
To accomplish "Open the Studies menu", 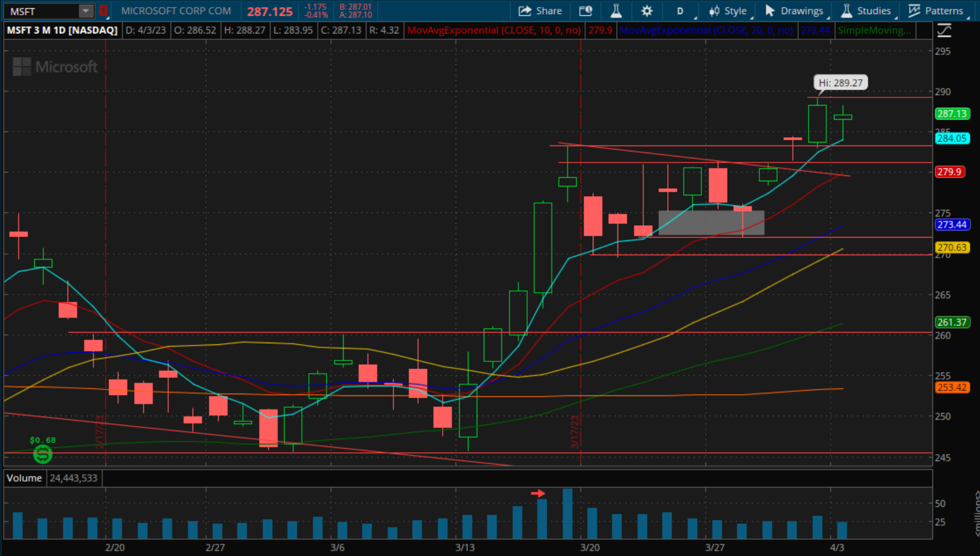I will tap(866, 11).
